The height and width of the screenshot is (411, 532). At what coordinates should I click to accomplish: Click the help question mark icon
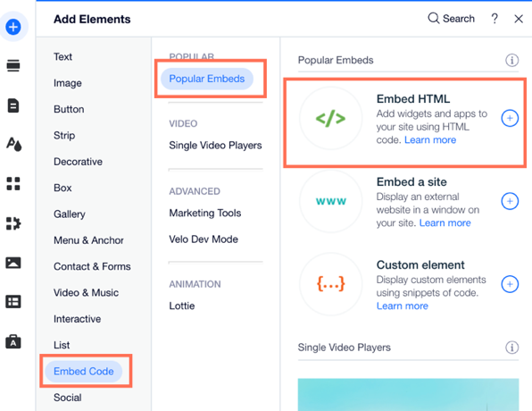pyautogui.click(x=495, y=19)
